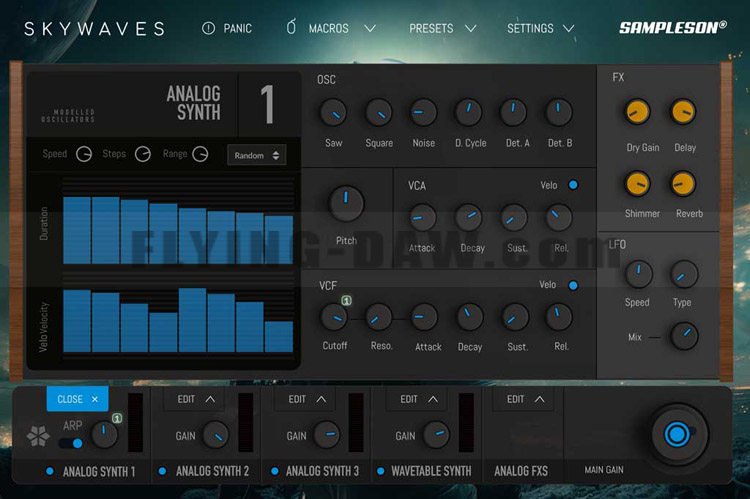Viewport: 750px width, 499px height.
Task: Click the Dry Gain yellow knob
Action: (638, 112)
